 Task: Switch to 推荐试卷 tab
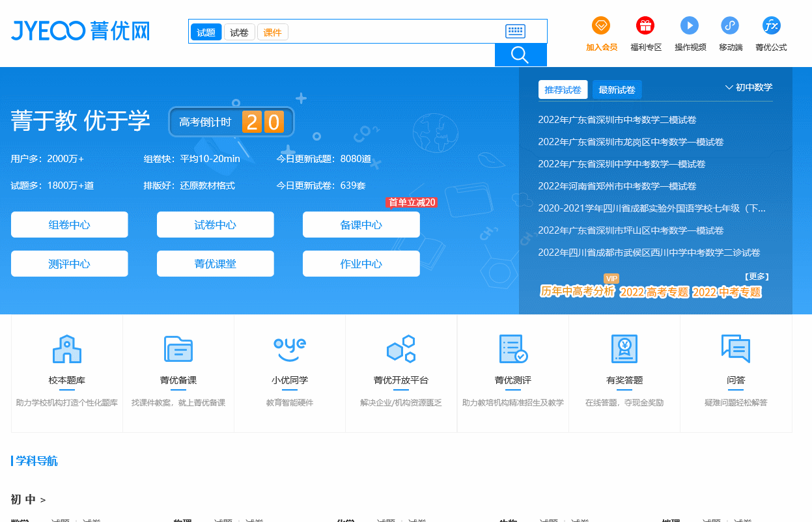click(x=563, y=90)
